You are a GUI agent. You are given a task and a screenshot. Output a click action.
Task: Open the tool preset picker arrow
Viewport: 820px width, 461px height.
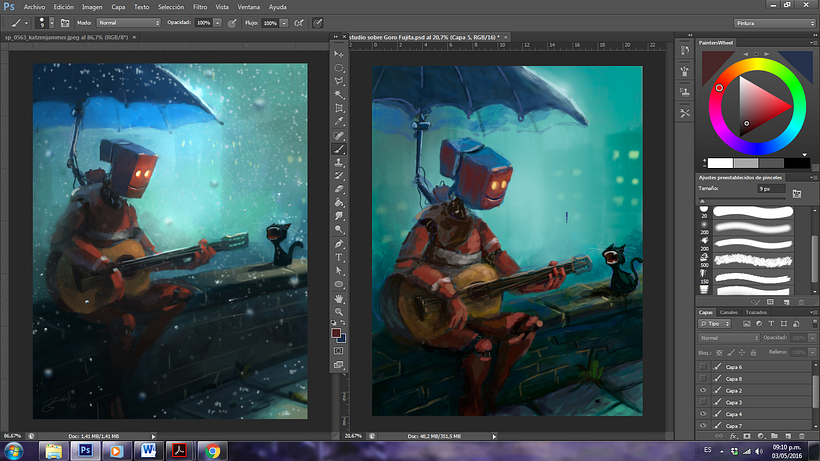click(x=26, y=23)
